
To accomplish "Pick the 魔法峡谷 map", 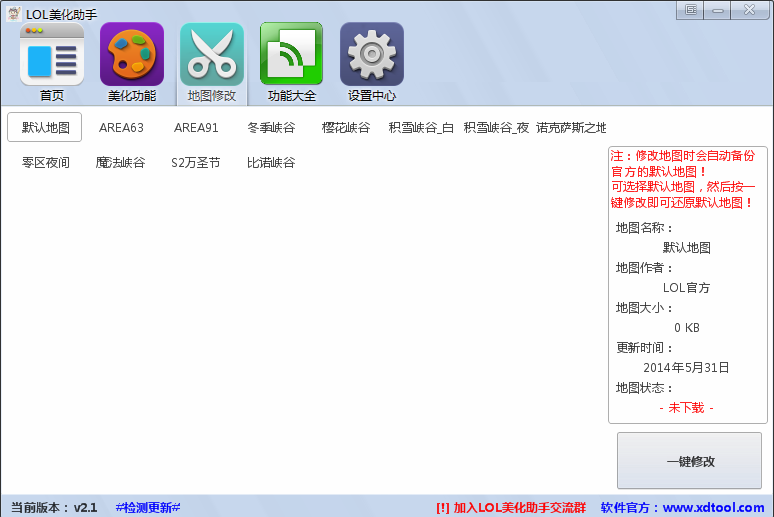I will coord(120,162).
